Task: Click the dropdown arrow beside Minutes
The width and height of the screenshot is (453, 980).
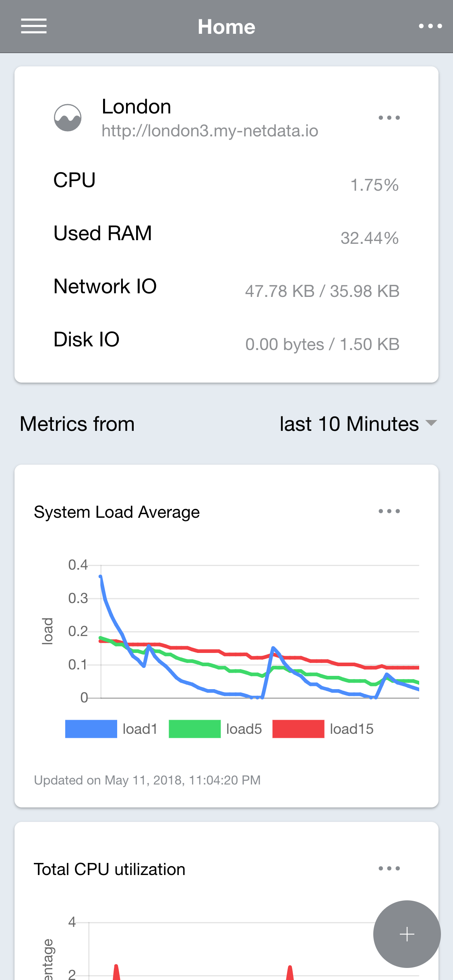Action: coord(431,423)
